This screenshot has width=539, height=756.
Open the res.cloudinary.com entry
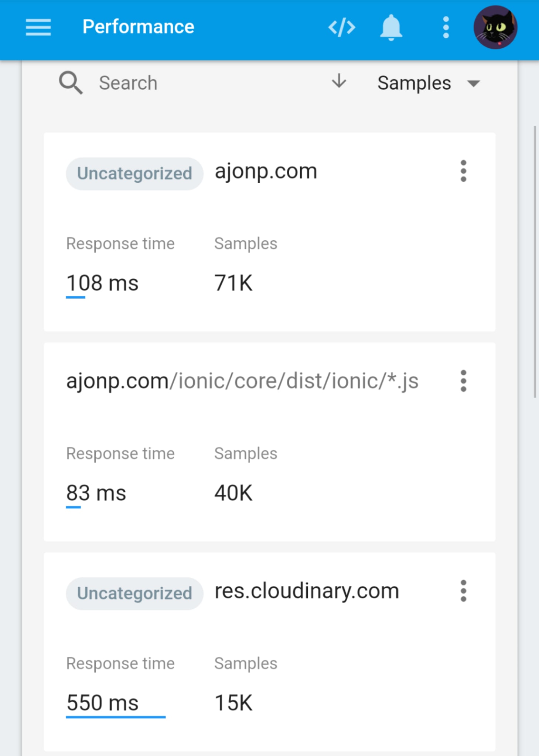click(x=307, y=591)
